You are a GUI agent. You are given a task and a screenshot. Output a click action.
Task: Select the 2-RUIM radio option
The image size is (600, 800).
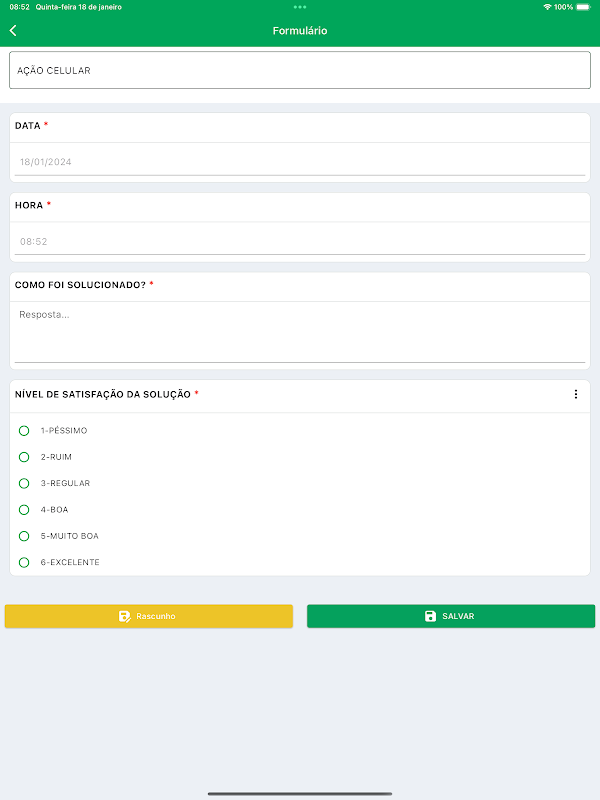pyautogui.click(x=24, y=457)
